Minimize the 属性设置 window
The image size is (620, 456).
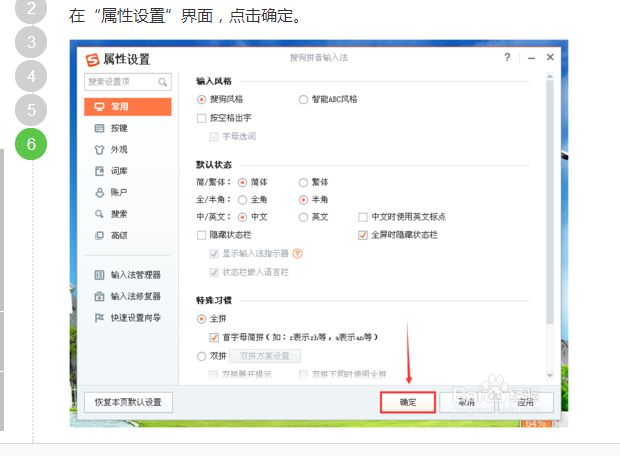[531, 58]
